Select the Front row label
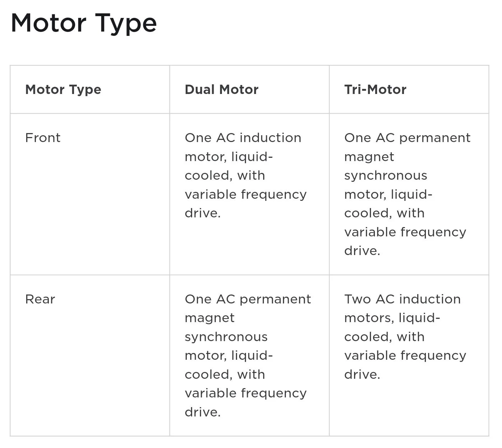The height and width of the screenshot is (448, 502). [x=43, y=138]
